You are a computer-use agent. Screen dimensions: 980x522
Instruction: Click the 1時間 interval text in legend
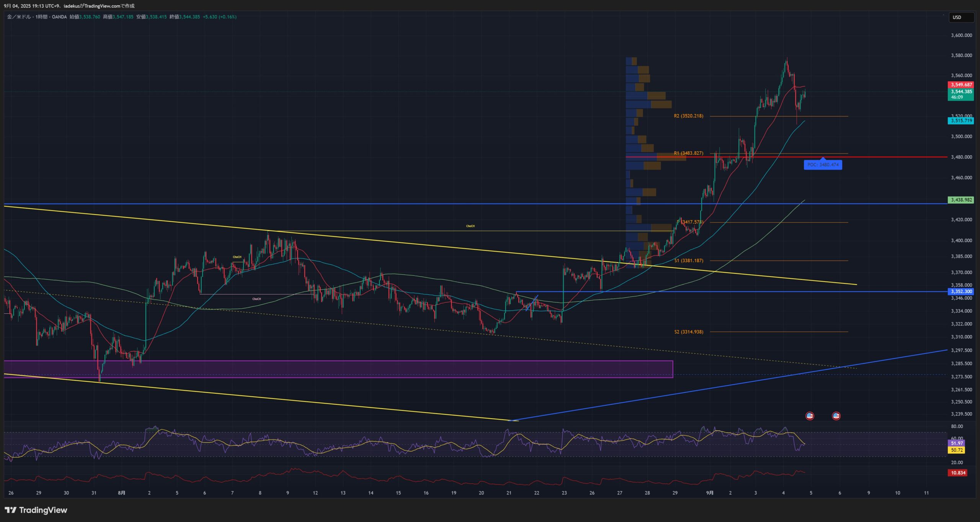click(x=41, y=17)
